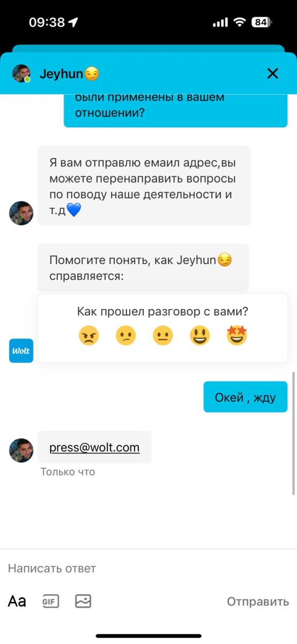Viewport: 297px width, 644px height.
Task: Tap the location arrow in status bar
Action: (73, 22)
